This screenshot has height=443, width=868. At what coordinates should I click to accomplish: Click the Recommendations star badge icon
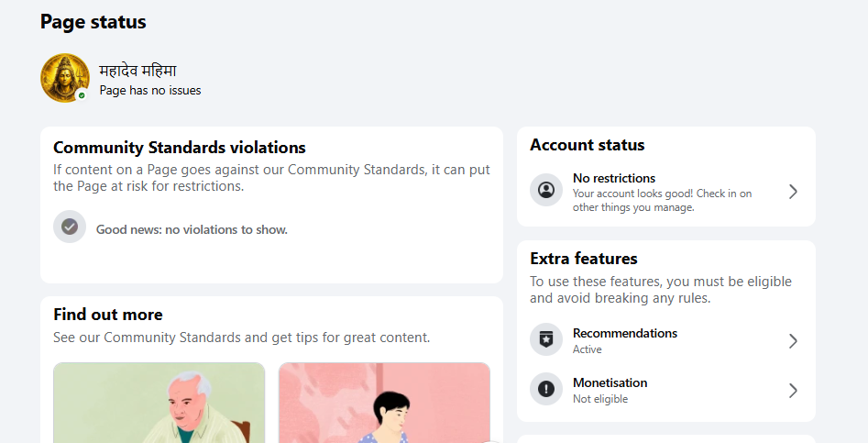tap(546, 339)
